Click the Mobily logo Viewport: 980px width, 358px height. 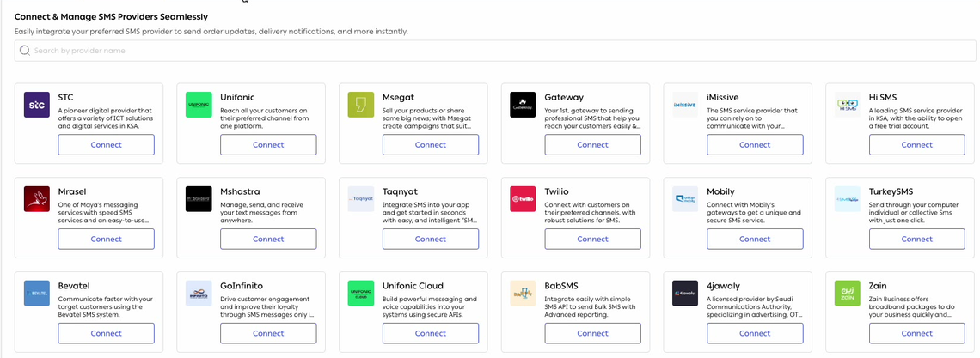tap(685, 199)
